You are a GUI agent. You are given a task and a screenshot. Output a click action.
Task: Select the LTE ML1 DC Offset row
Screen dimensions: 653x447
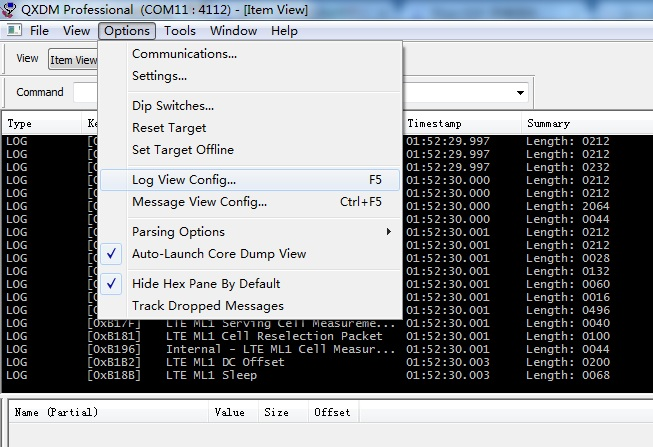[x=326, y=362]
